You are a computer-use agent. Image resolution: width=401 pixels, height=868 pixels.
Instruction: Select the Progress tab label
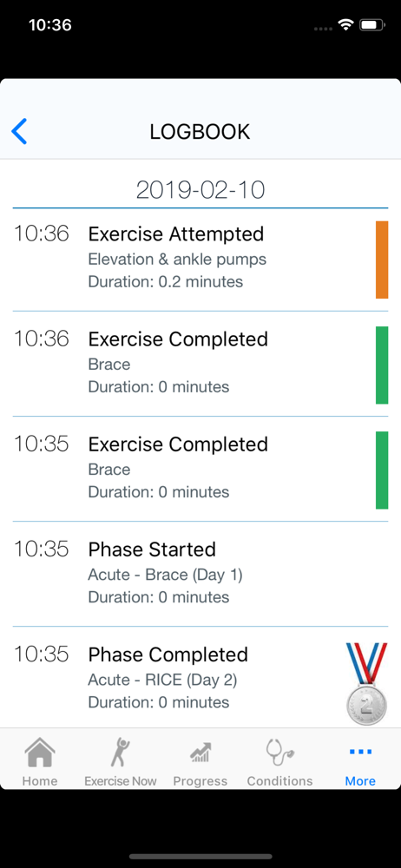(200, 781)
